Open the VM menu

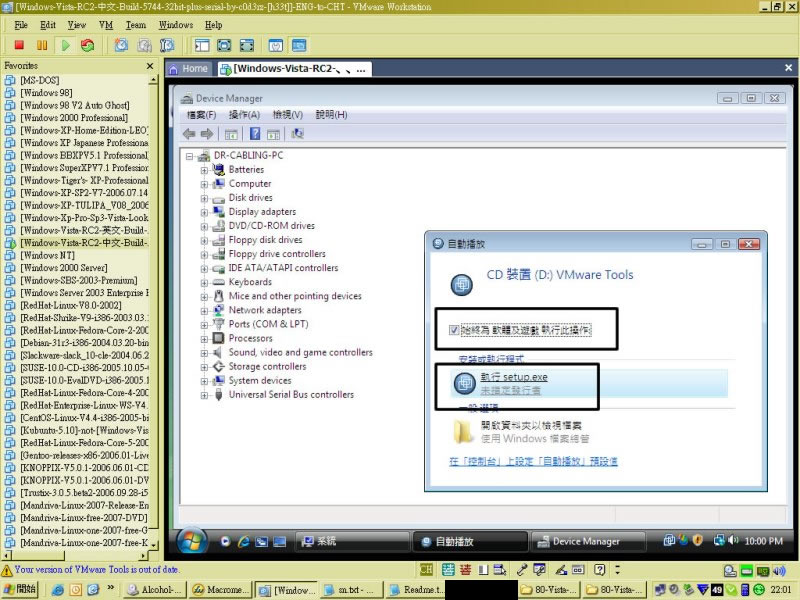(106, 25)
